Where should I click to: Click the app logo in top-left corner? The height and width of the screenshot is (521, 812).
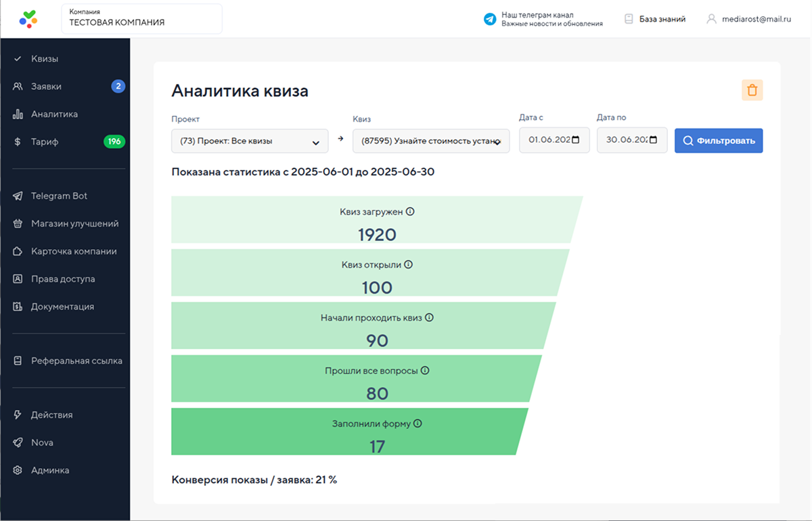point(28,19)
